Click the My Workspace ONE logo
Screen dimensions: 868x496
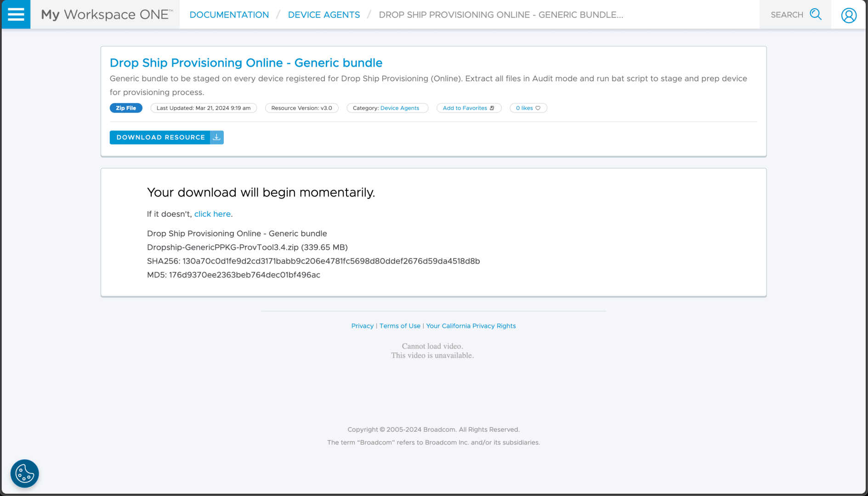click(107, 15)
